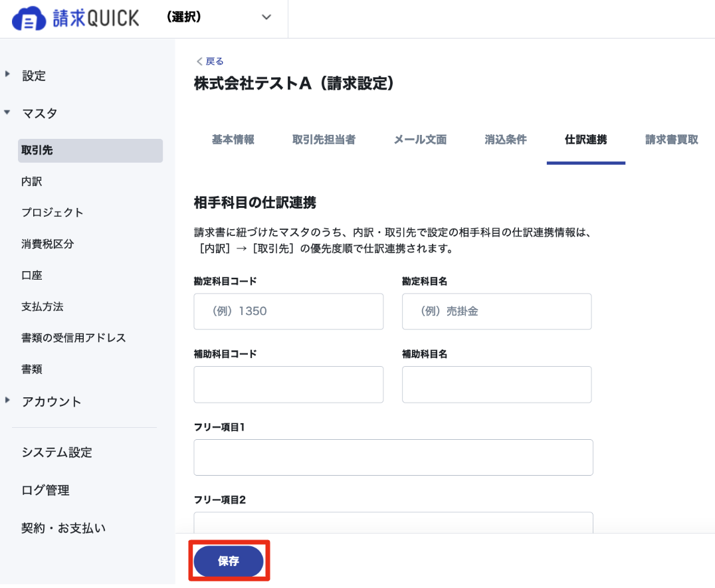The width and height of the screenshot is (715, 588).
Task: Click the 相手科目の仕訳連携 section title
Action: [255, 203]
